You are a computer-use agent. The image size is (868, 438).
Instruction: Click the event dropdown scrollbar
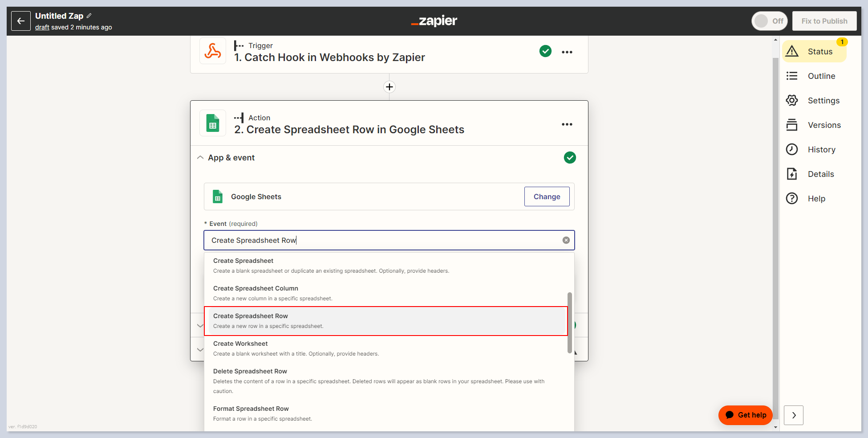point(569,323)
